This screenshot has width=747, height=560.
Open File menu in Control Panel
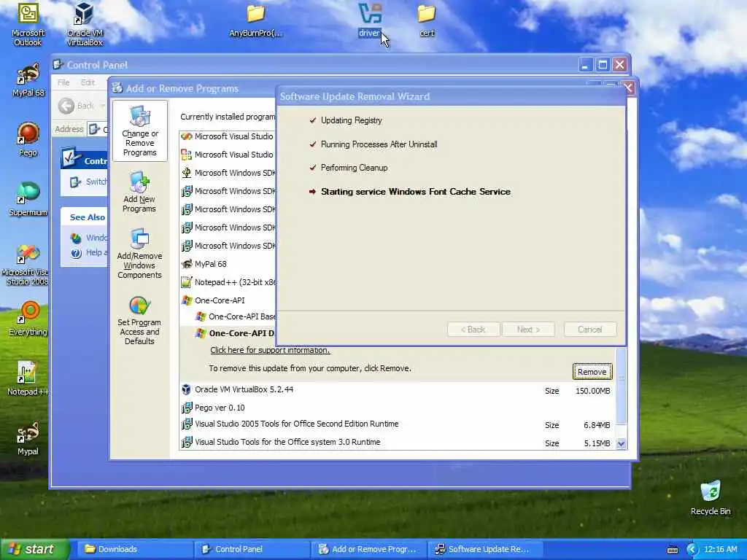[63, 82]
